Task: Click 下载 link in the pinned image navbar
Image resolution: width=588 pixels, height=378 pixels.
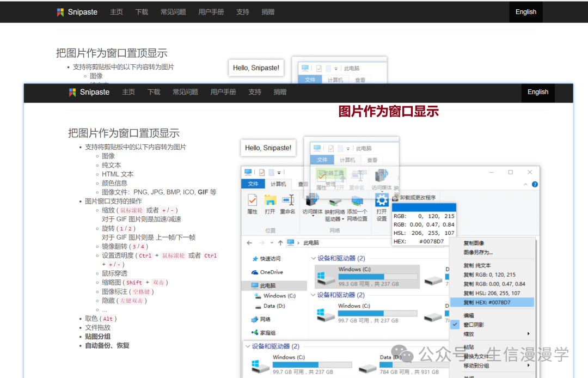Action: pos(154,92)
